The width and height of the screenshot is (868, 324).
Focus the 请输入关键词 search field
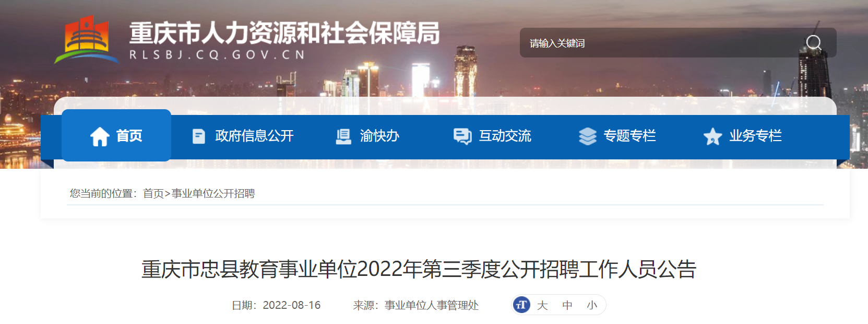tap(663, 43)
